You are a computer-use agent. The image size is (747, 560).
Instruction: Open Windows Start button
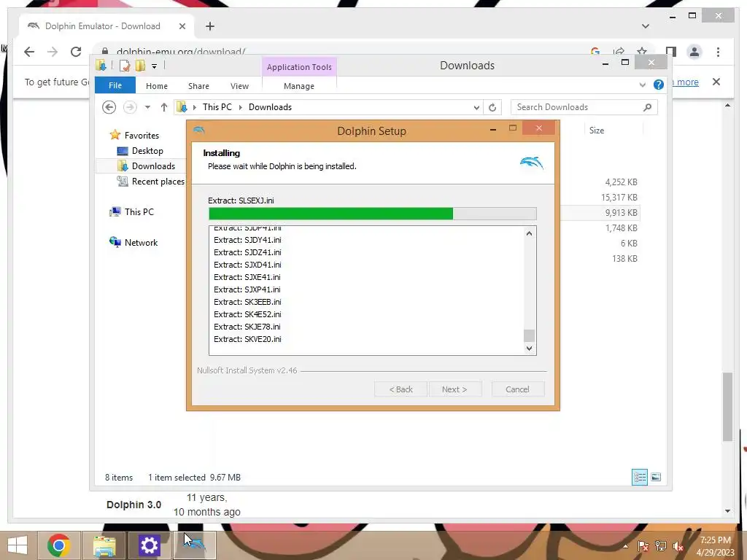coord(18,545)
